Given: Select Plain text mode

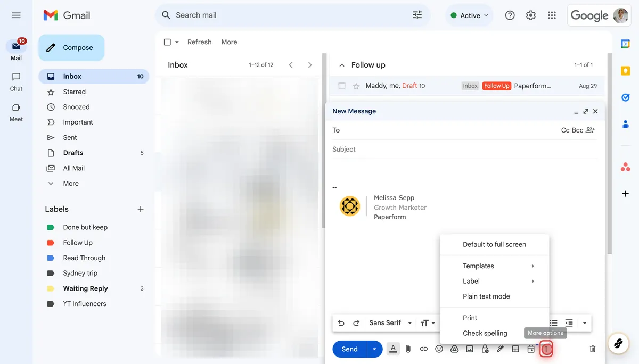Looking at the screenshot, I should pyautogui.click(x=495, y=296).
